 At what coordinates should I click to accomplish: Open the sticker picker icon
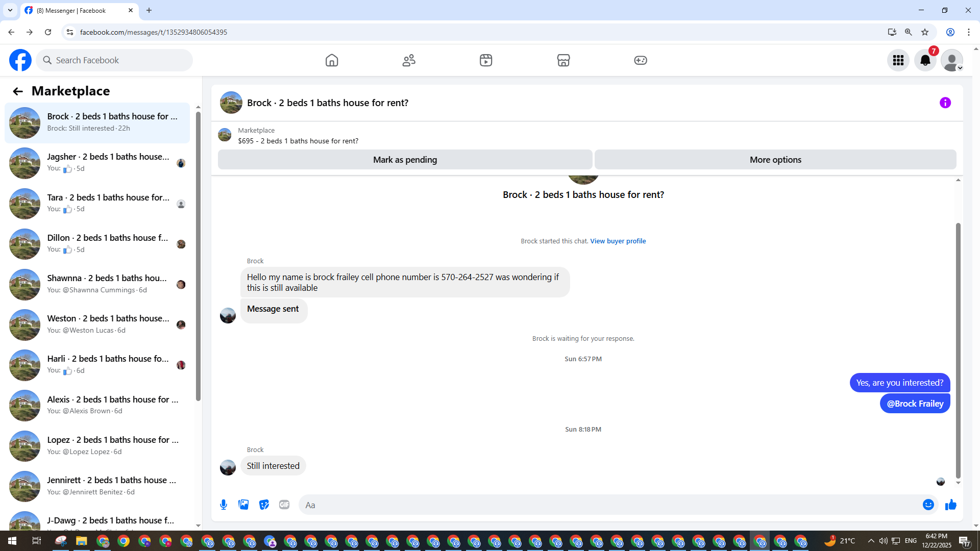[264, 505]
